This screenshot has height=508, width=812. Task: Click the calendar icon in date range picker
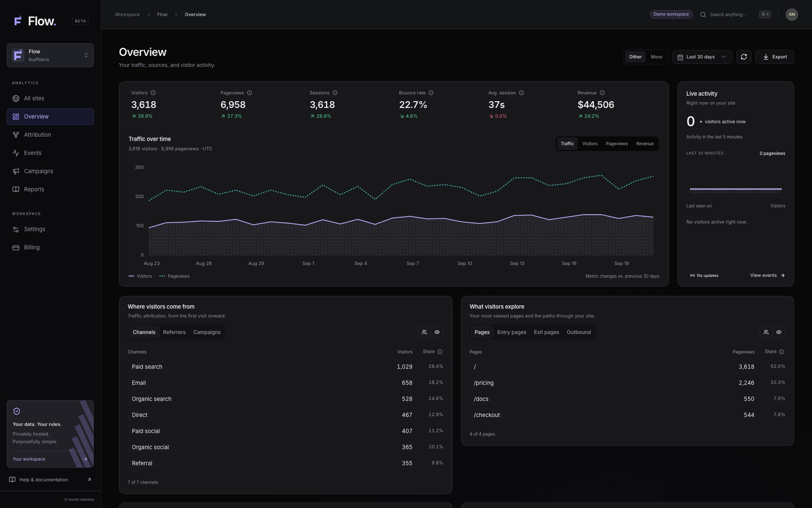(680, 57)
